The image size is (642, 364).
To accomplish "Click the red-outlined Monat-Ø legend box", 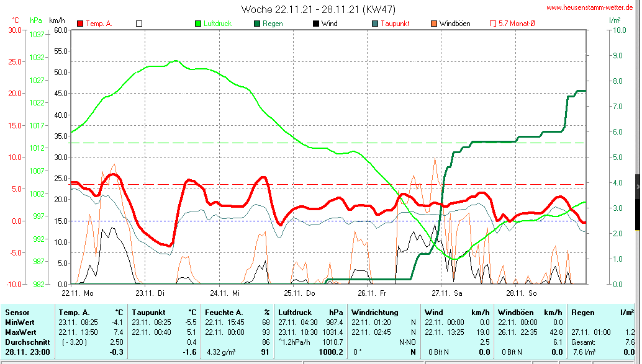I will [x=493, y=24].
